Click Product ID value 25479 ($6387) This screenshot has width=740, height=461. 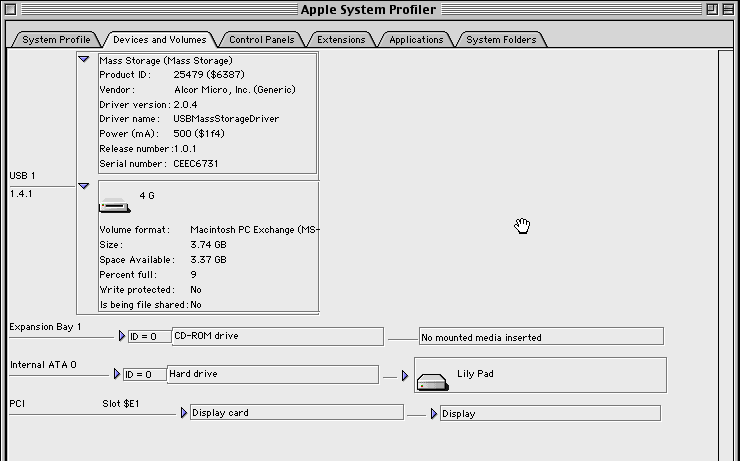[x=209, y=75]
